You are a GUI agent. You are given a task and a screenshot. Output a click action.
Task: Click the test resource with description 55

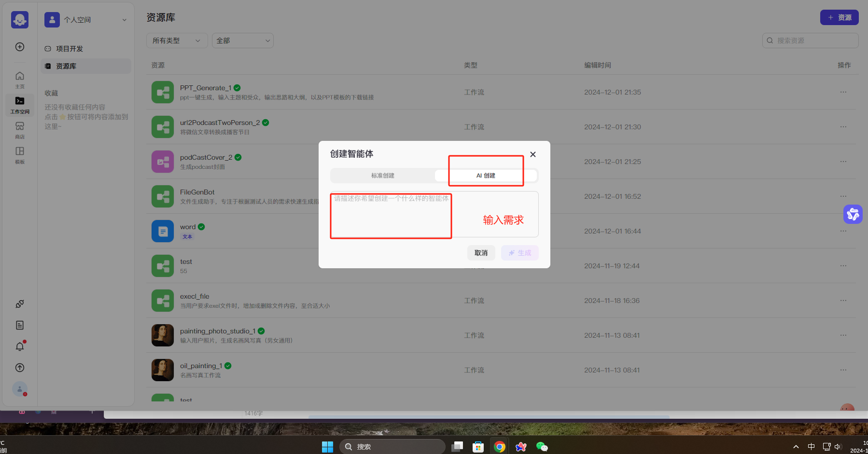click(x=186, y=261)
